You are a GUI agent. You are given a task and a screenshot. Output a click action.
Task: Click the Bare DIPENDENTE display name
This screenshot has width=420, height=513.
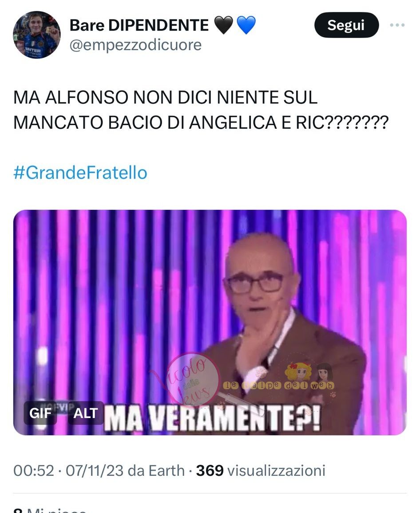[139, 25]
